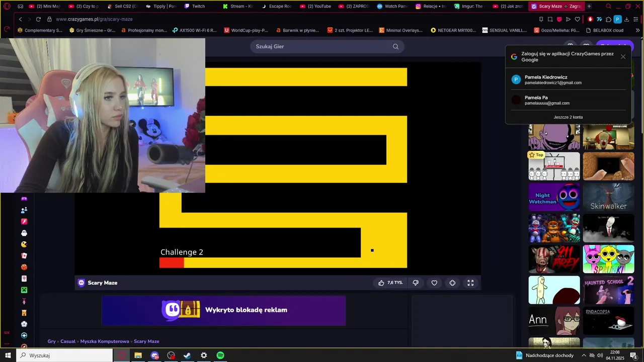Open the mahjong tile category icon
The height and width of the screenshot is (362, 644).
24,279
